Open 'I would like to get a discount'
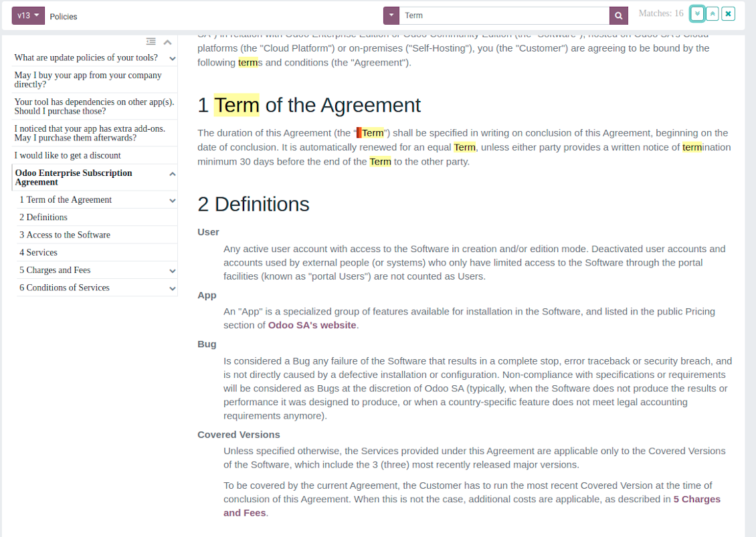This screenshot has height=537, width=756. click(x=68, y=155)
